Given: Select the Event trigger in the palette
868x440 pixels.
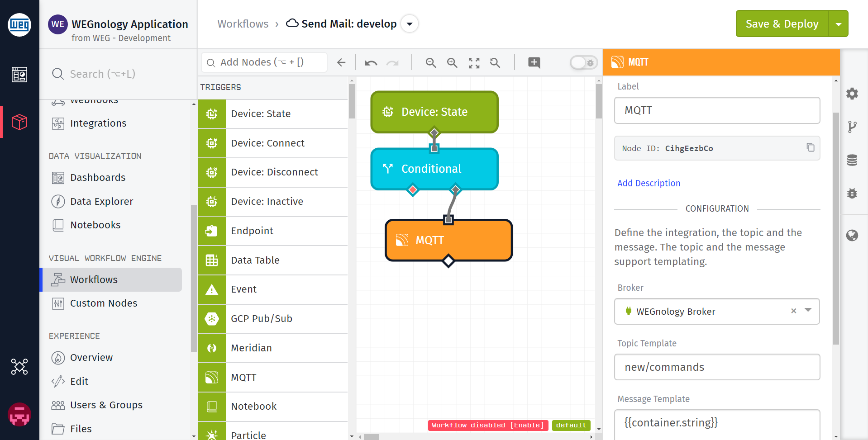Looking at the screenshot, I should 273,289.
